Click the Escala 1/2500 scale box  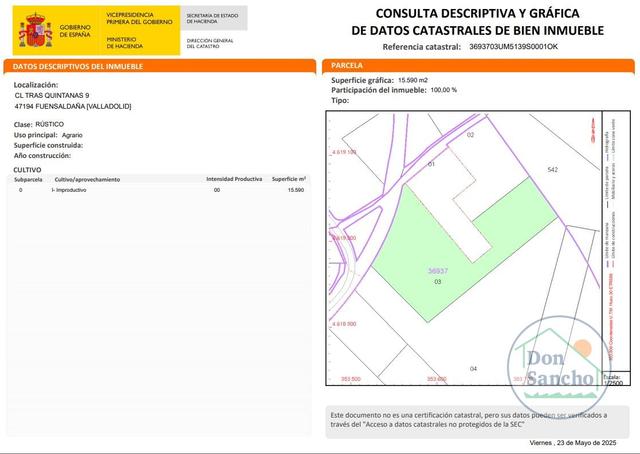(x=616, y=378)
